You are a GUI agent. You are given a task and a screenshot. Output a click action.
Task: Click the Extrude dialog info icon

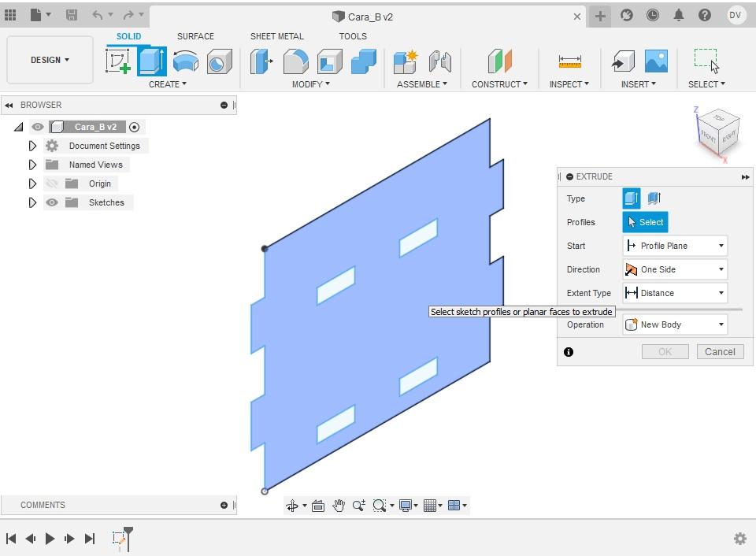click(569, 352)
